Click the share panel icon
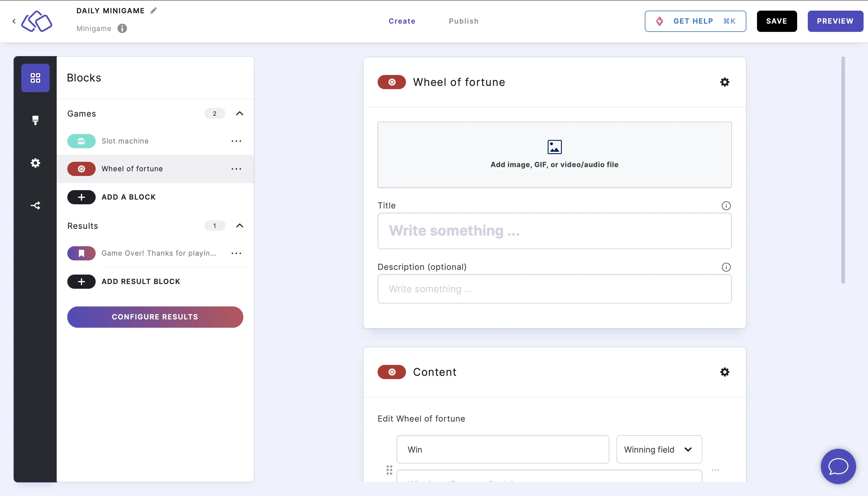Screen dimensions: 868x496 (35, 206)
